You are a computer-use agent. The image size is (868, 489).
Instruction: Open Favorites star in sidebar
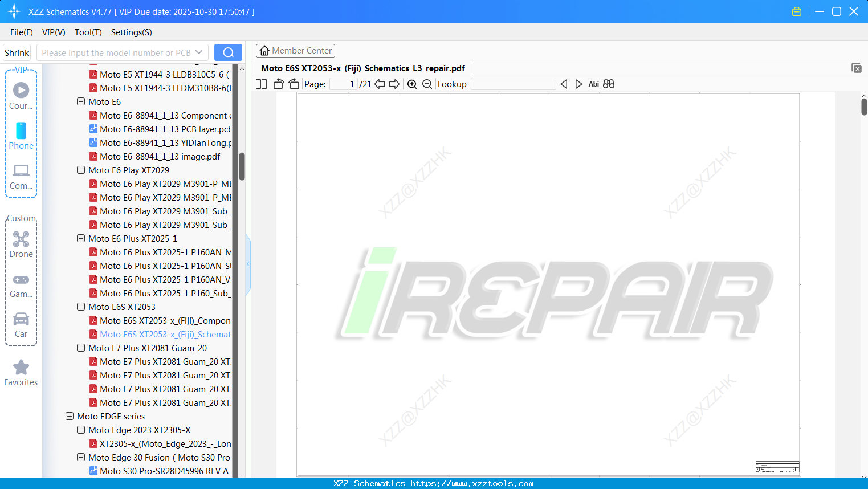coord(21,373)
